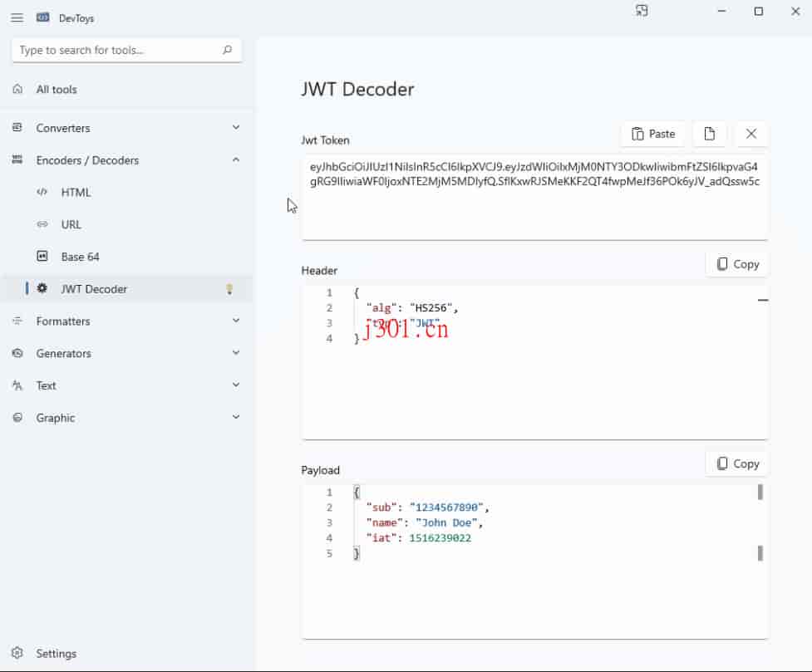The width and height of the screenshot is (812, 672).
Task: Click the Formatters label in sidebar
Action: pyautogui.click(x=63, y=321)
